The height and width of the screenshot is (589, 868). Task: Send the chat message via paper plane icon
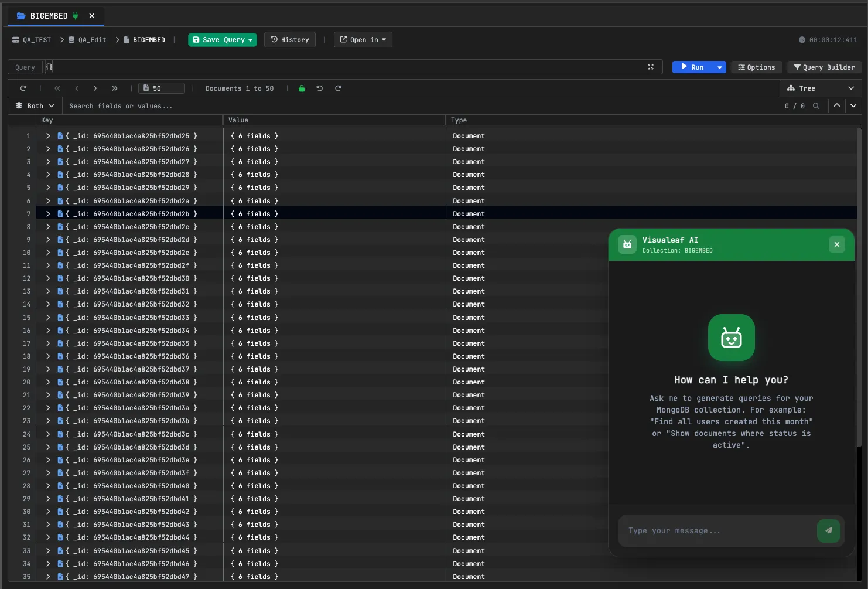pos(829,530)
